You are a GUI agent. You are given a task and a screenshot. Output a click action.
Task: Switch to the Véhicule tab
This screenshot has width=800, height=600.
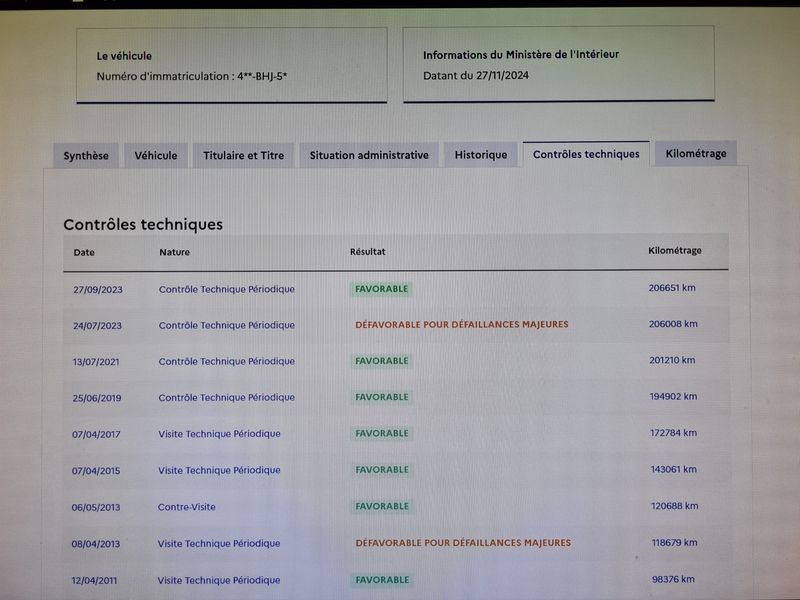click(x=156, y=156)
